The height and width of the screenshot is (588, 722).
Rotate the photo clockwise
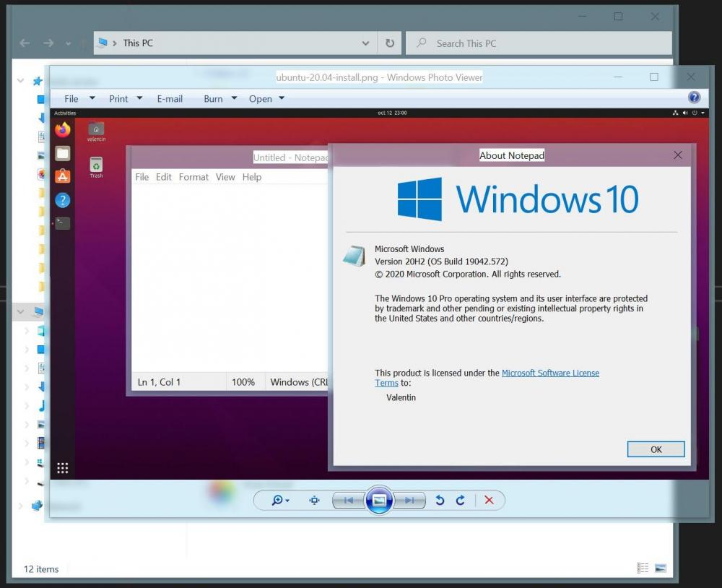pos(460,500)
